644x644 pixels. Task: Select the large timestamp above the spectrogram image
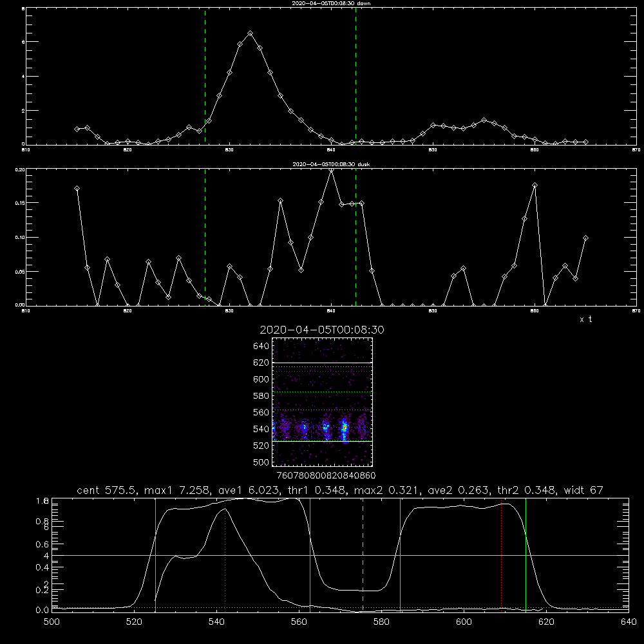[x=322, y=330]
